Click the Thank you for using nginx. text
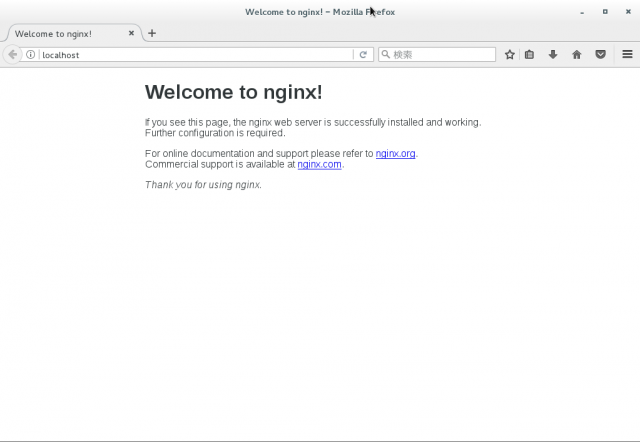Image resolution: width=640 pixels, height=442 pixels. click(203, 184)
